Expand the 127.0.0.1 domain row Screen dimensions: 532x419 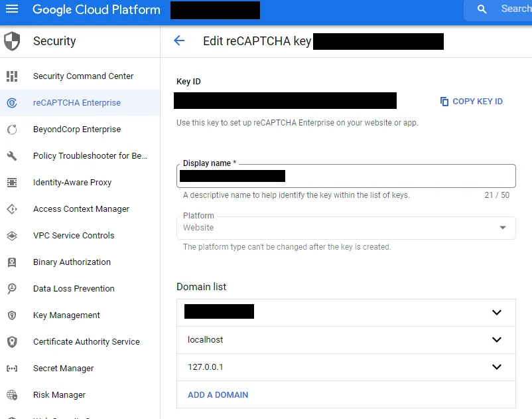pyautogui.click(x=497, y=367)
